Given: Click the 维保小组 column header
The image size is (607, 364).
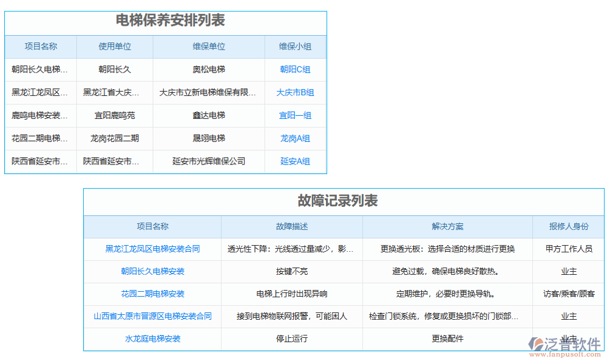Looking at the screenshot, I should coord(295,47).
